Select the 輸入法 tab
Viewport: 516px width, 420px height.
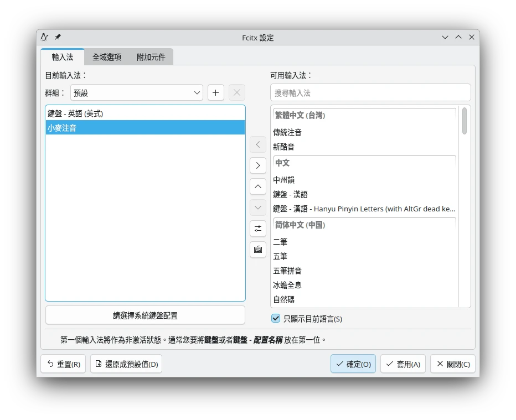(63, 57)
